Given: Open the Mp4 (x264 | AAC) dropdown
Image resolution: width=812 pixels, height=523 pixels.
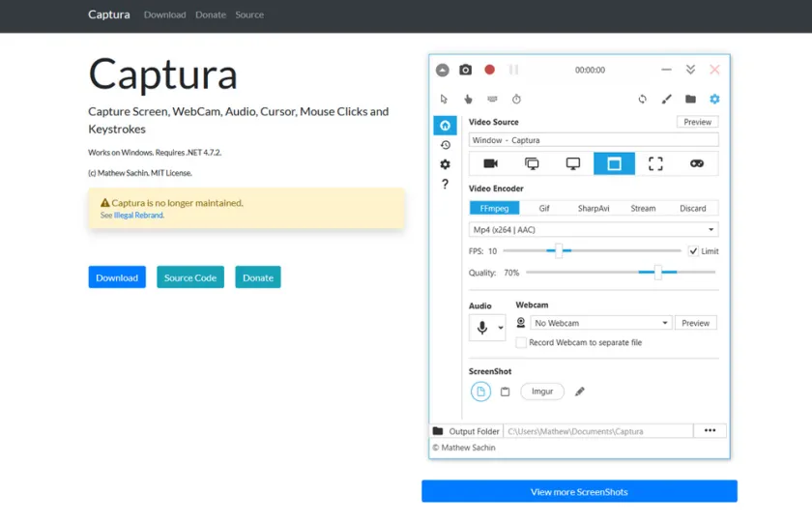Looking at the screenshot, I should [593, 230].
